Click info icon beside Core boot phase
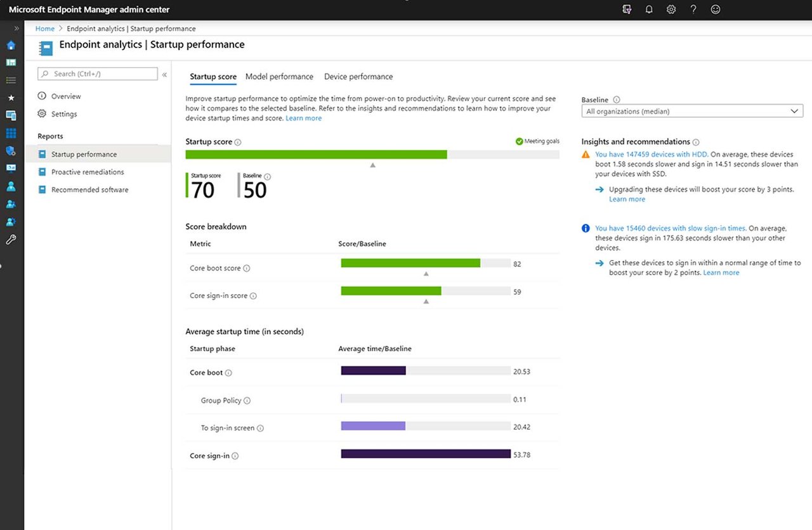 click(228, 373)
